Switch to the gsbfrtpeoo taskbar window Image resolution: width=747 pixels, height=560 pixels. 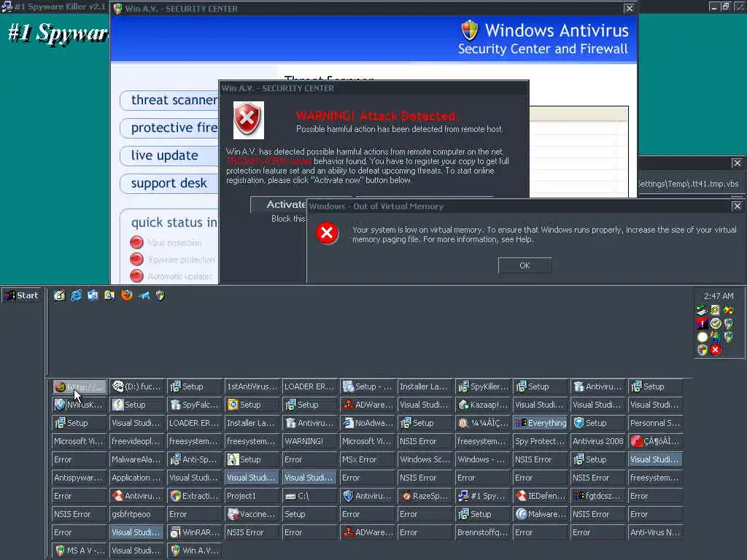pyautogui.click(x=136, y=514)
